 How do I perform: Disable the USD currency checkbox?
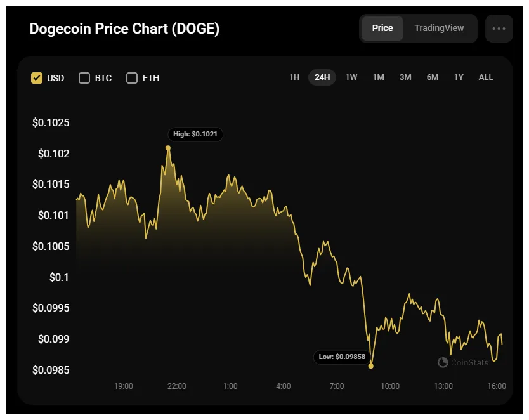(36, 77)
